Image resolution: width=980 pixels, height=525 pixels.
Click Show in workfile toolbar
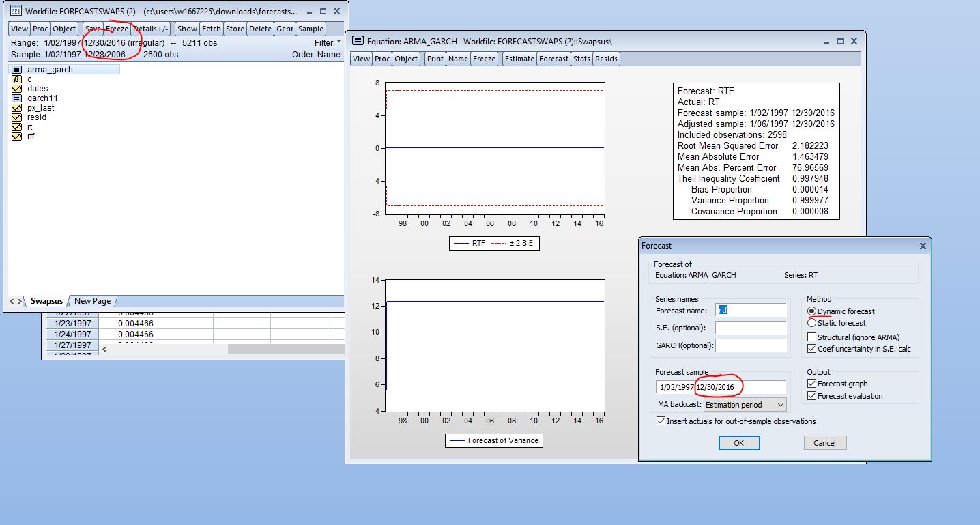tap(187, 29)
